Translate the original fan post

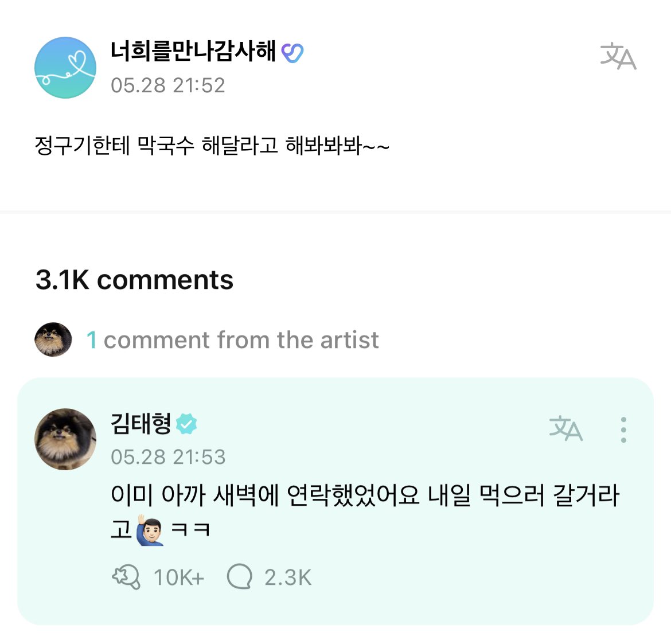(618, 56)
